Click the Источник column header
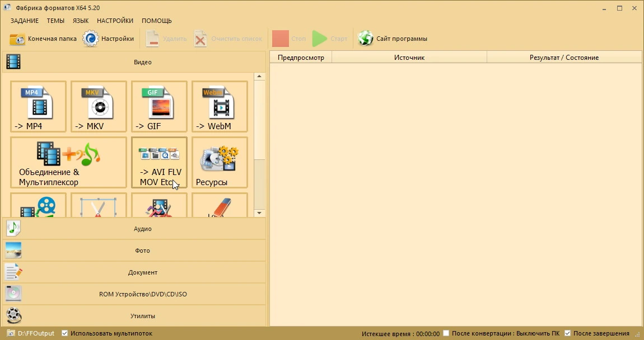This screenshot has width=644, height=340. 409,58
